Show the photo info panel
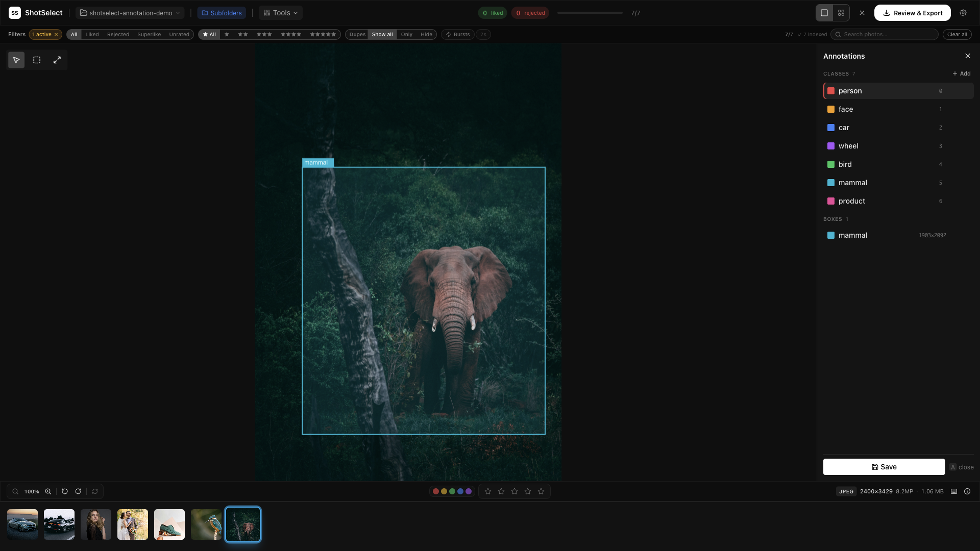This screenshot has height=551, width=980. tap(967, 491)
